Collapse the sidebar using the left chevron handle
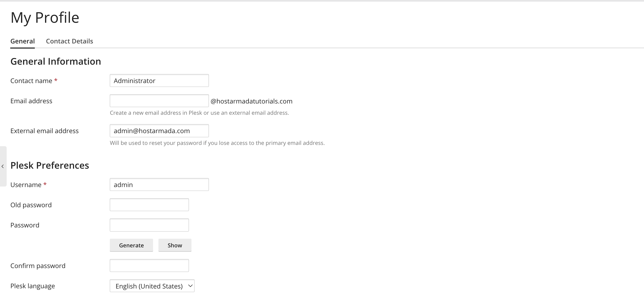 (x=3, y=166)
